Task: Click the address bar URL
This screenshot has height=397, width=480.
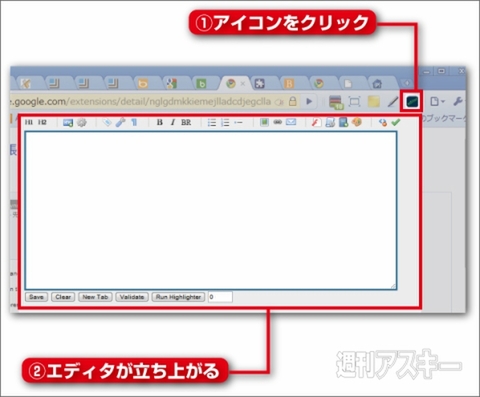Action: pyautogui.click(x=140, y=101)
